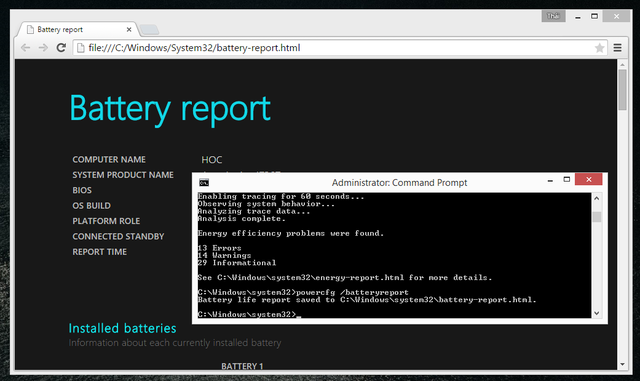Click the Battery report heading
The image size is (640, 381).
point(170,109)
